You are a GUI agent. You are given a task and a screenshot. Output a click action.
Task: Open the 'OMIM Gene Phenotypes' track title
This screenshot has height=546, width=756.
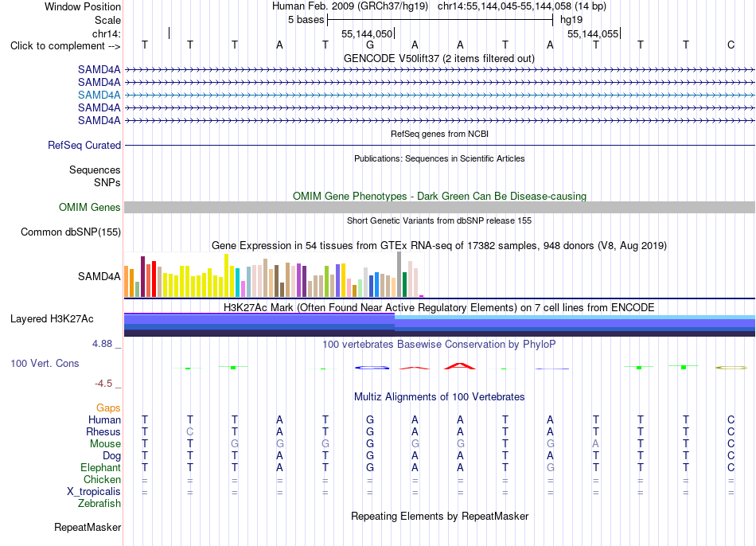pyautogui.click(x=439, y=196)
